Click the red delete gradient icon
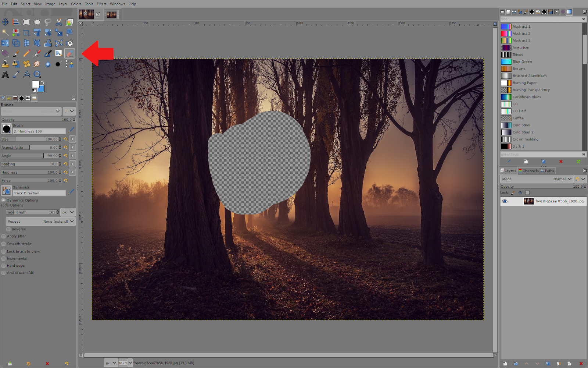The width and height of the screenshot is (588, 368). point(561,162)
